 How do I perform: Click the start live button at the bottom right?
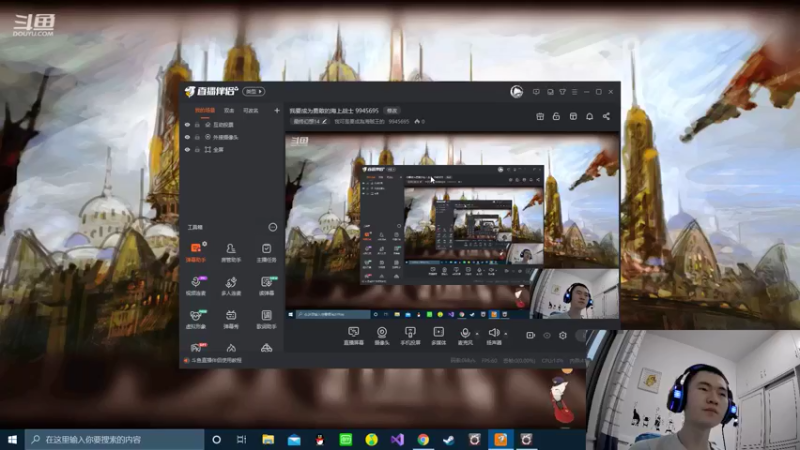tap(581, 335)
